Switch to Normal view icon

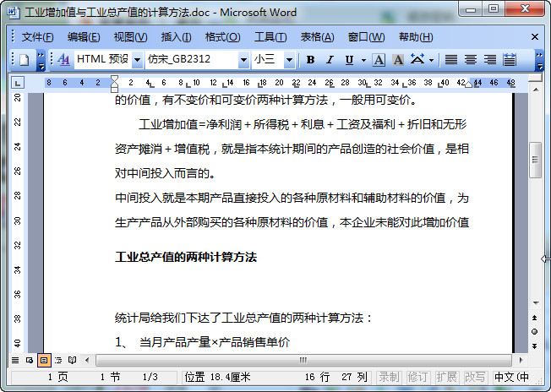point(15,360)
